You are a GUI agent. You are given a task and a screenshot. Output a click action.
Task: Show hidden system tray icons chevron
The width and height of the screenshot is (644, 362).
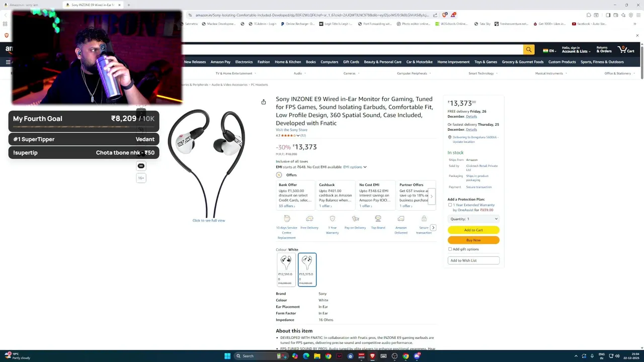(576, 356)
